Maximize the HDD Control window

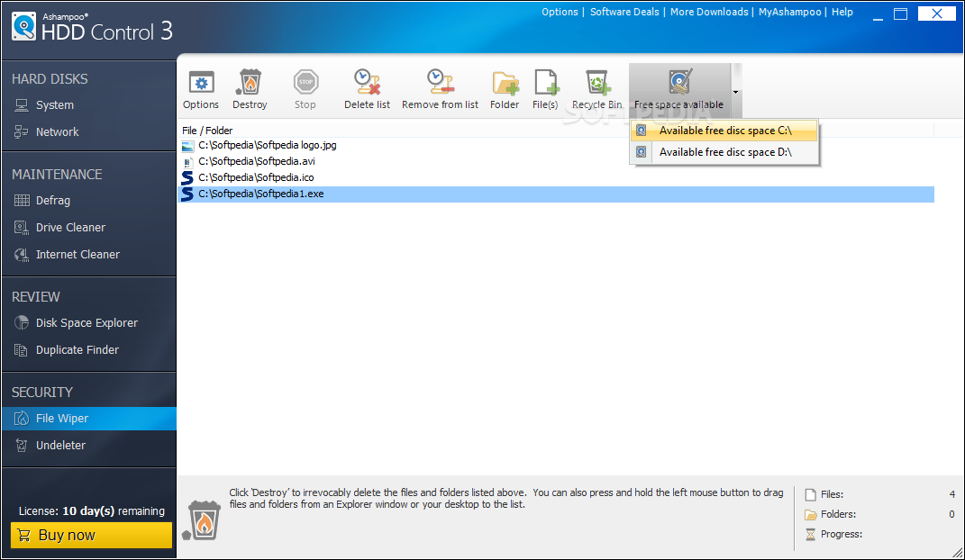pyautogui.click(x=900, y=14)
